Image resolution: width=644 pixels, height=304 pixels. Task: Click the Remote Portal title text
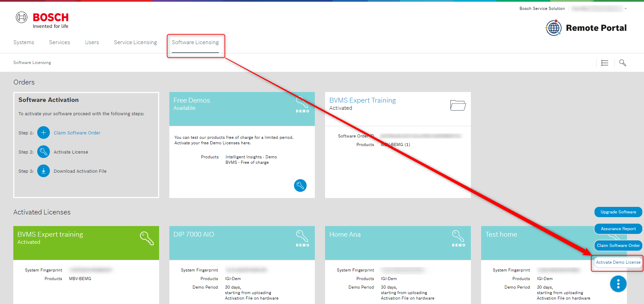click(x=596, y=28)
